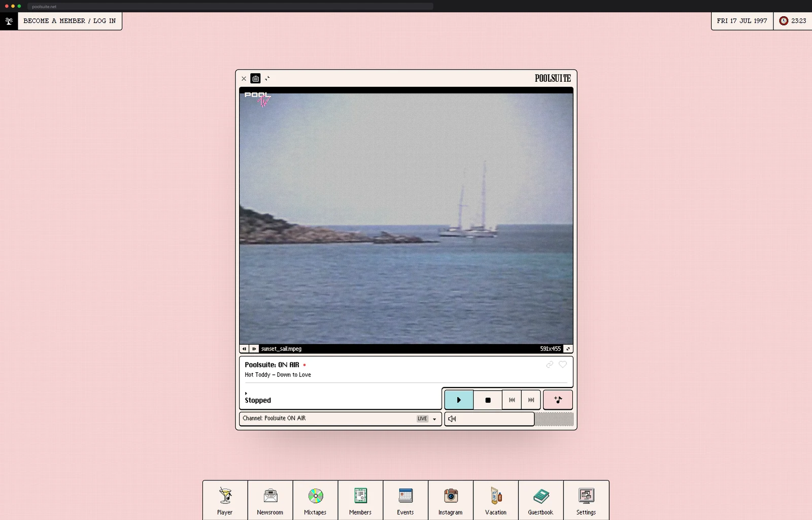
Task: Open the Channel: Poolsuite ON AIR dropdown
Action: pyautogui.click(x=340, y=419)
